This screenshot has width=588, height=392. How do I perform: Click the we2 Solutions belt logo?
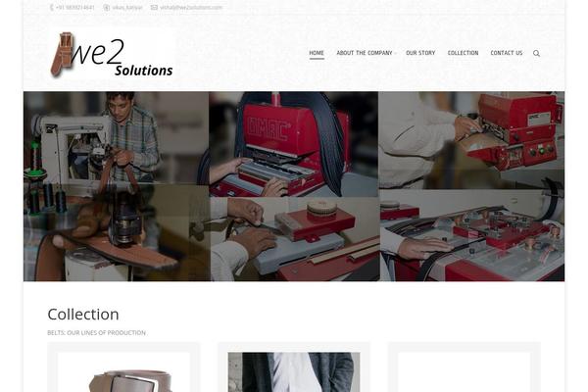112,55
